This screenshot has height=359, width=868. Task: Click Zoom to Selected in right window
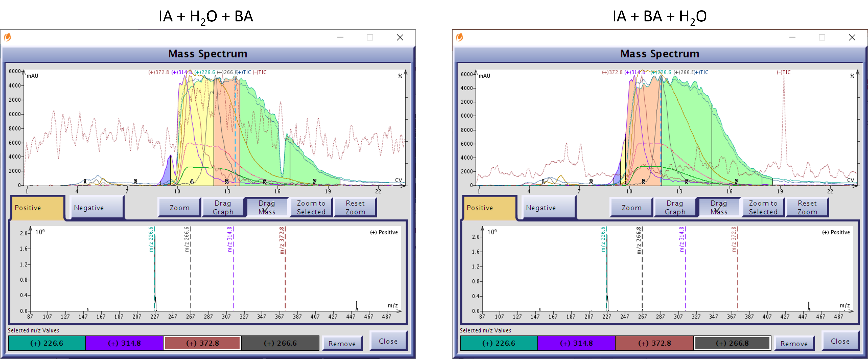coord(763,208)
